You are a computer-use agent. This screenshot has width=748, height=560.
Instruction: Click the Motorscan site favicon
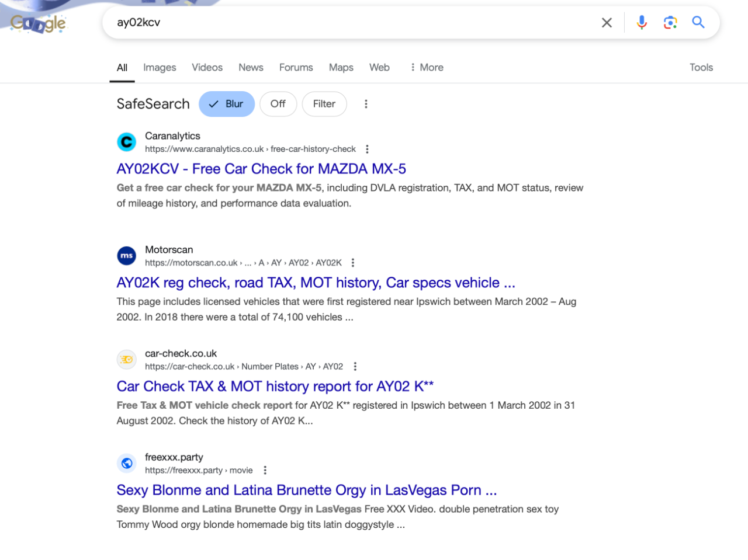pyautogui.click(x=127, y=256)
